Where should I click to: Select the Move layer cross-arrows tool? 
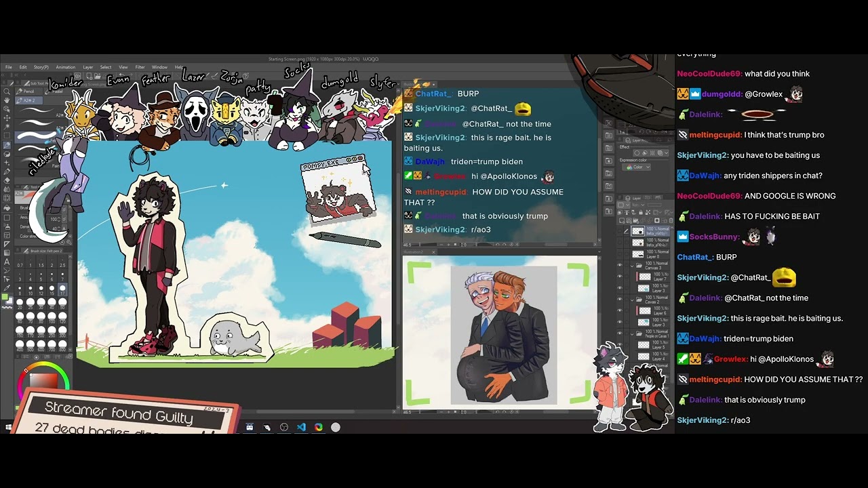[x=7, y=118]
